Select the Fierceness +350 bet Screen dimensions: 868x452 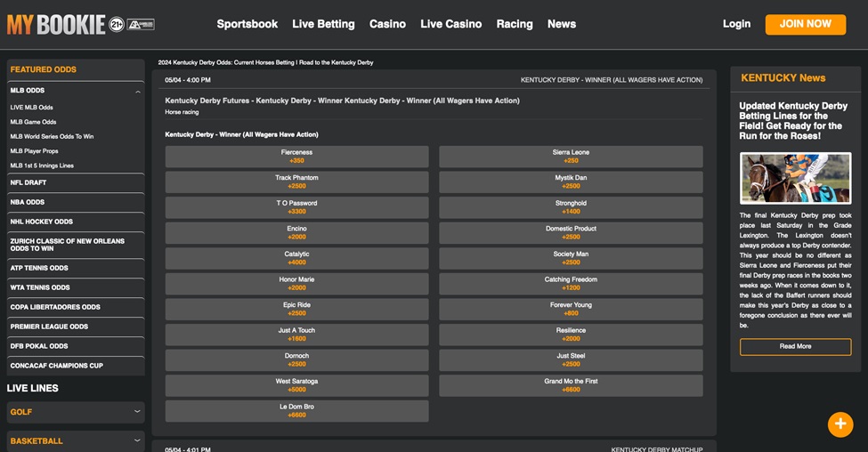(296, 157)
